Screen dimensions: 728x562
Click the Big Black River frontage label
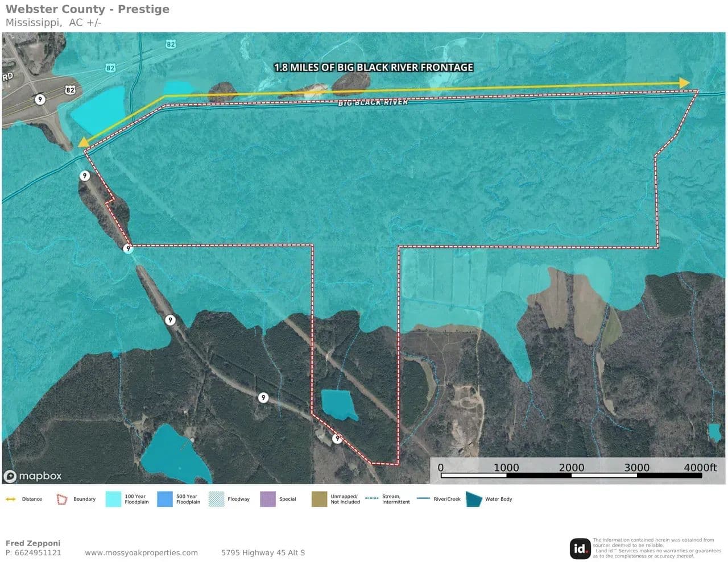click(373, 67)
